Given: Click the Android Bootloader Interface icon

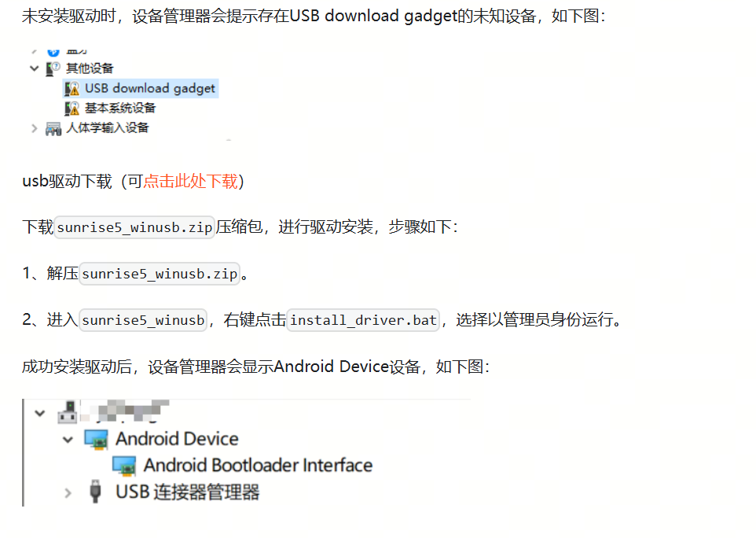Looking at the screenshot, I should 124,466.
